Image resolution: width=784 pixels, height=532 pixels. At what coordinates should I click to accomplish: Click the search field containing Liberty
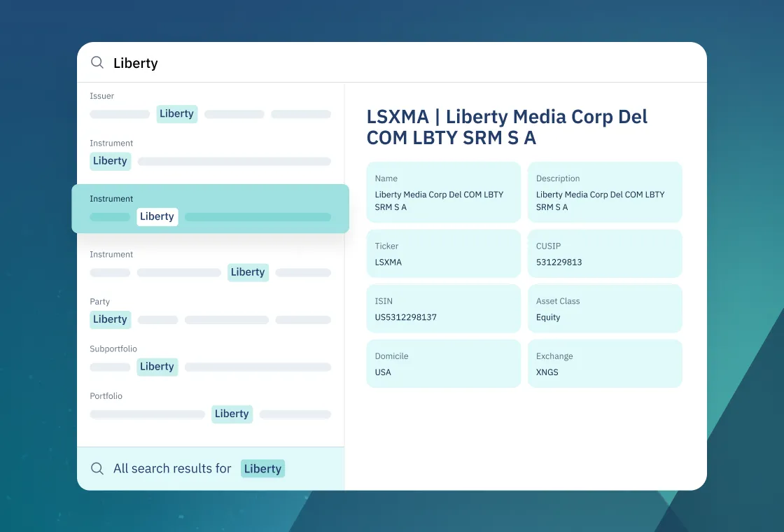coord(391,62)
